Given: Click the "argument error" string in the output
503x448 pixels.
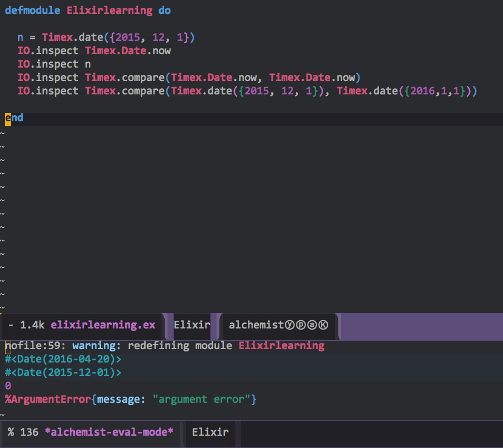Looking at the screenshot, I should pos(201,399).
